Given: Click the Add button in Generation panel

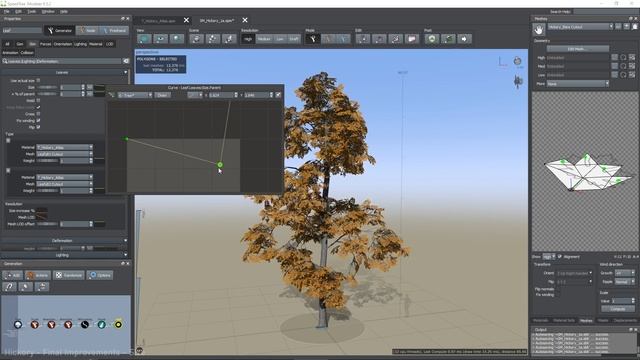Looking at the screenshot, I should click(x=13, y=275).
